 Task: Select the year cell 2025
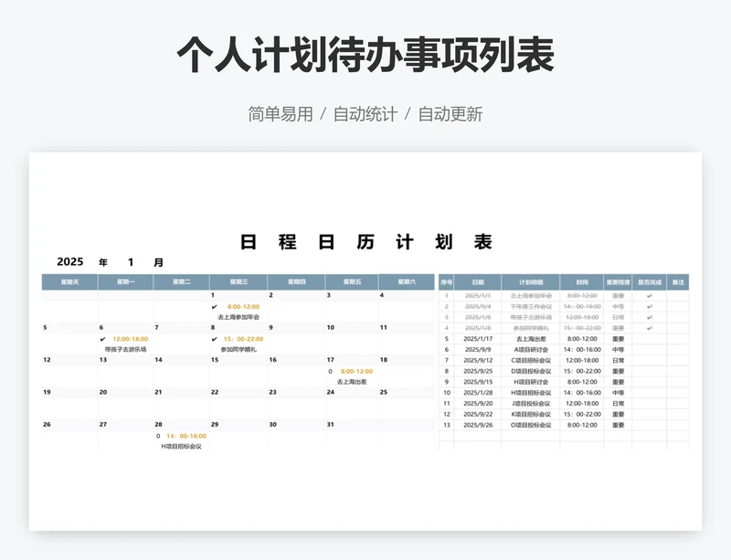tap(69, 262)
